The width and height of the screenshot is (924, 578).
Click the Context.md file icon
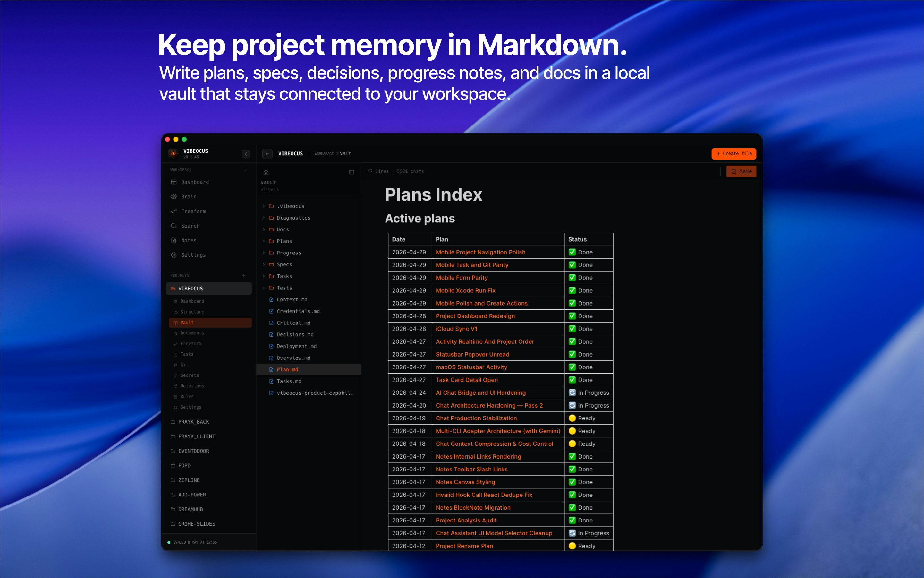[x=271, y=300]
